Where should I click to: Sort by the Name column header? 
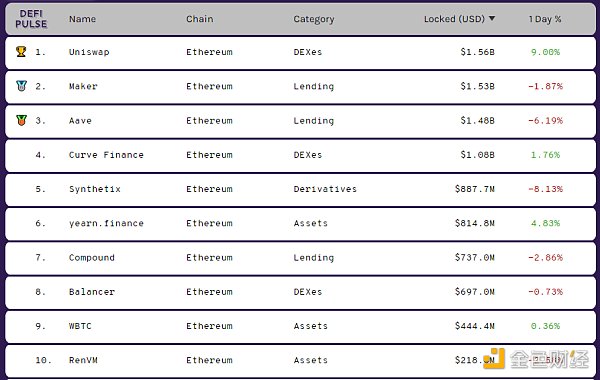82,19
